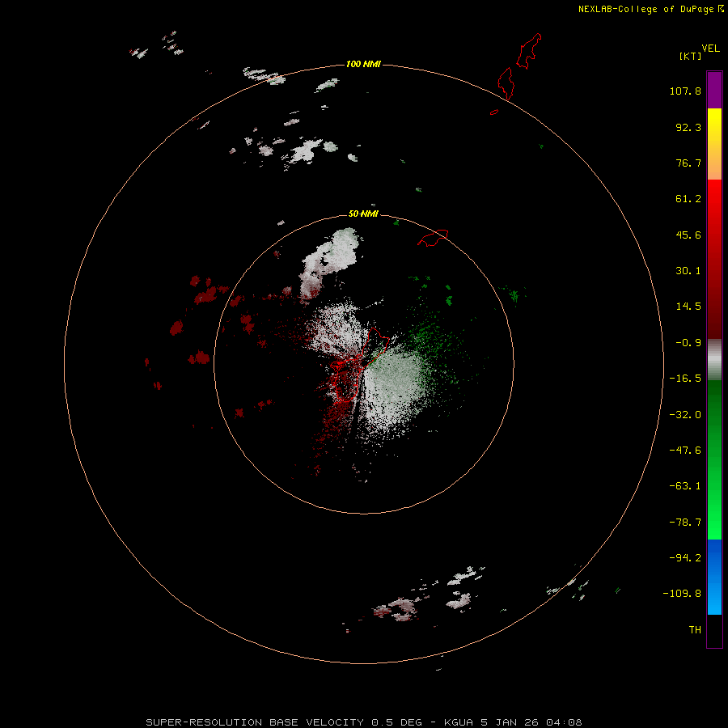Click the Super-Resolution Base Velocity caption text
Screen dimensions: 728x728
363,722
